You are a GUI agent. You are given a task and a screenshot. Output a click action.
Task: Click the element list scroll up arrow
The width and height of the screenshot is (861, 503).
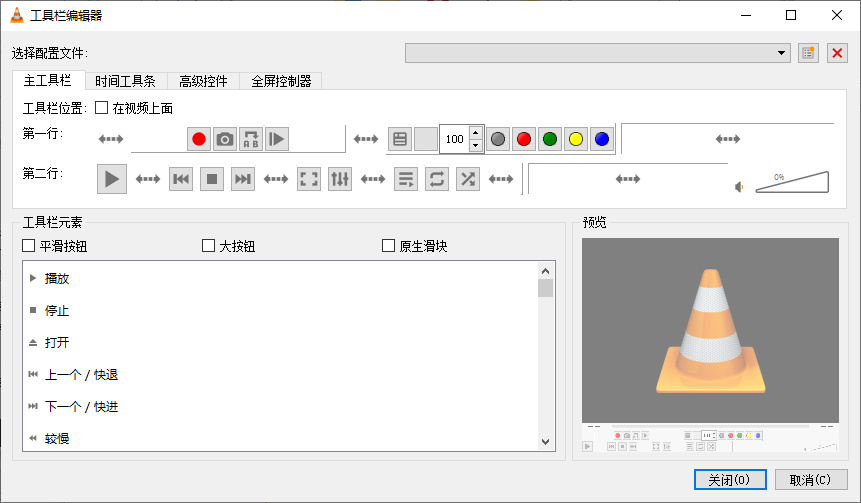pos(545,271)
